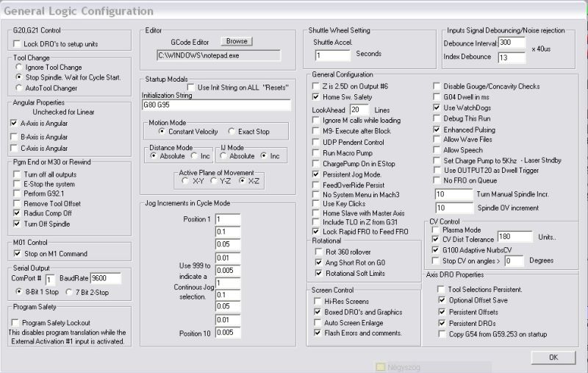Choose X-Y active plane of movement

click(x=185, y=180)
